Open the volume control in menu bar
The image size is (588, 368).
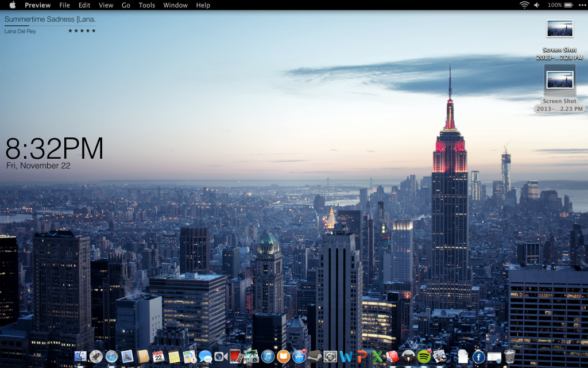[537, 5]
